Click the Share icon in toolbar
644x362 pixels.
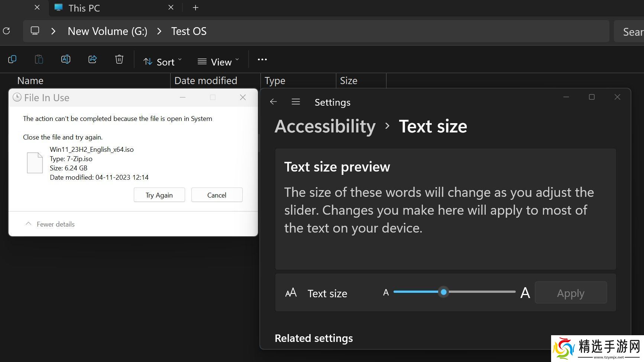(93, 60)
